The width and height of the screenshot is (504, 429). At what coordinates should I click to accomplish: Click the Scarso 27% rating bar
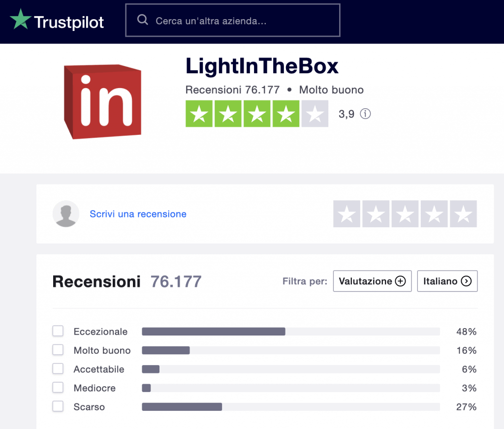pyautogui.click(x=291, y=407)
